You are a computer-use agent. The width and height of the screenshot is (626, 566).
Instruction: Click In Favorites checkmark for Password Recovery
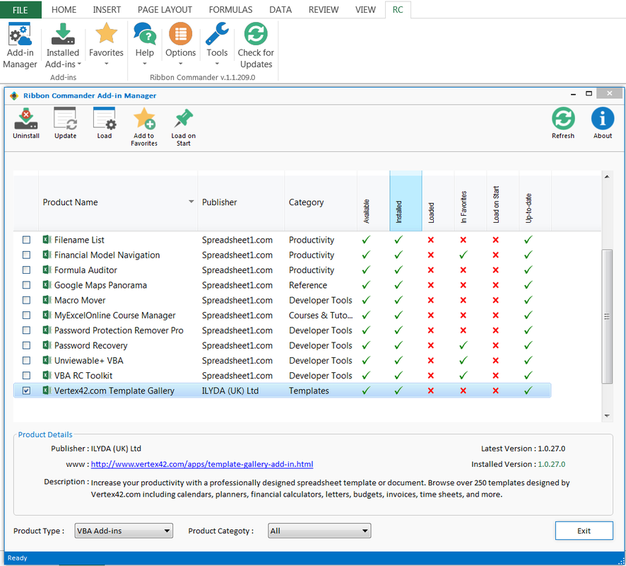pyautogui.click(x=463, y=345)
